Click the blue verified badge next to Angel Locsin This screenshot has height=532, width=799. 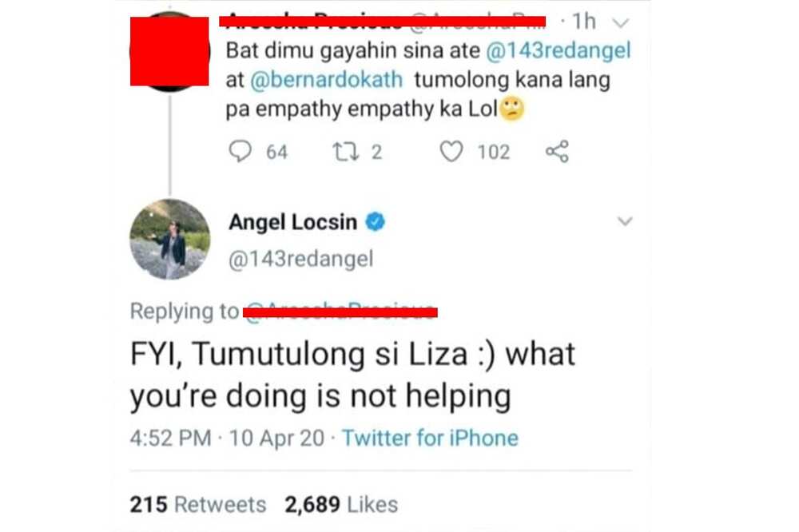pos(376,222)
